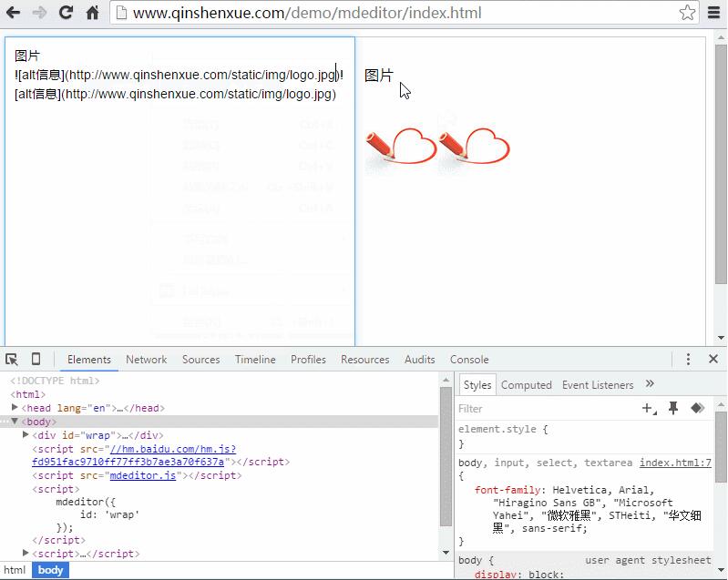Switch to the Network tab
This screenshot has height=580, width=728.
pos(146,360)
